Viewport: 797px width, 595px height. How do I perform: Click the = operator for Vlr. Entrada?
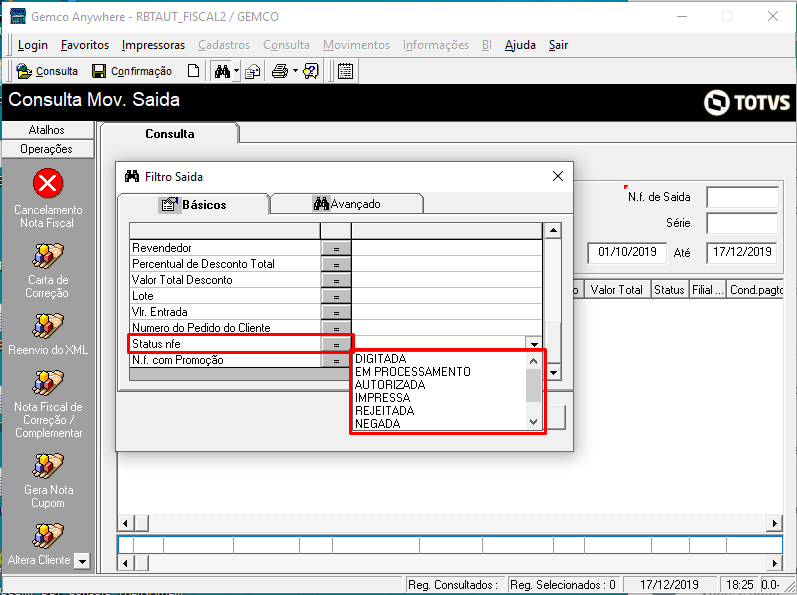(x=336, y=312)
